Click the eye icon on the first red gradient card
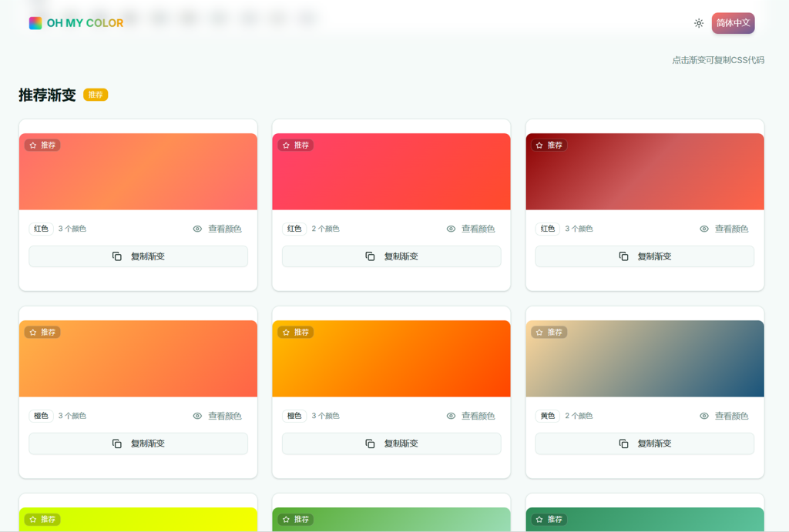 198,229
